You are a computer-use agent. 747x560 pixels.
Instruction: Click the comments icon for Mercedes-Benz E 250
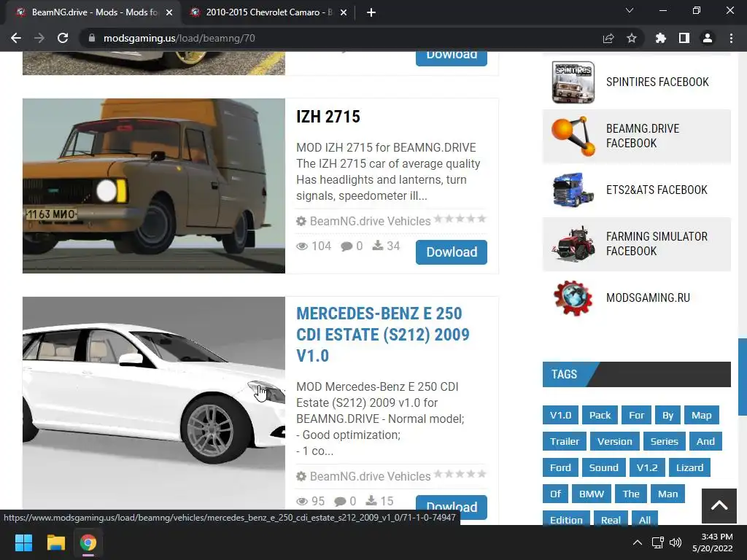pos(340,502)
